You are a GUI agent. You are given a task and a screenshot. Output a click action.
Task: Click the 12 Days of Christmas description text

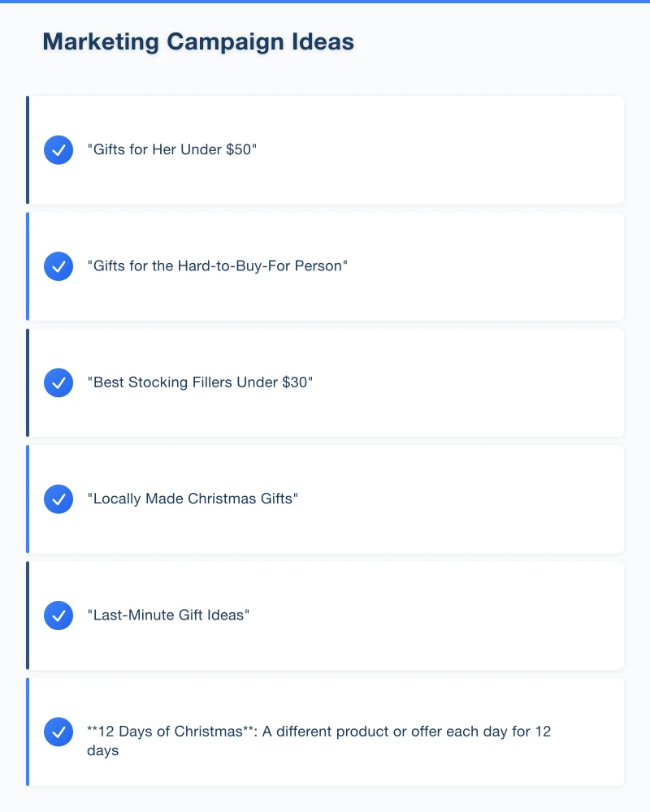tap(318, 740)
